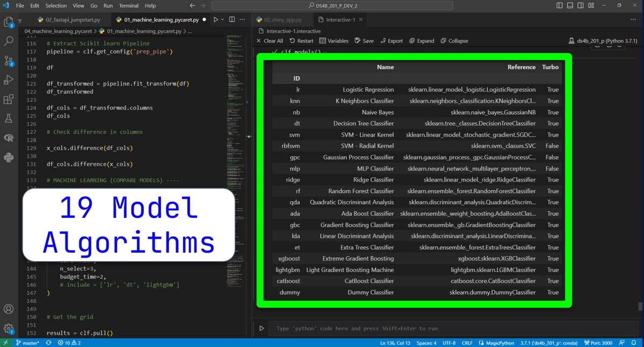Click Export in the interactive toolbar
Image resolution: width=644 pixels, height=347 pixels.
391,41
